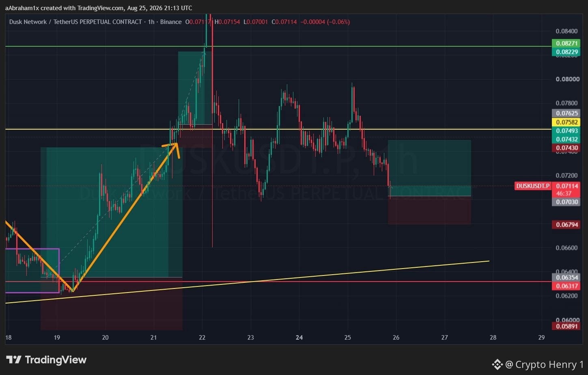The image size is (588, 375).
Task: Click the 0.05891 price label
Action: coord(567,326)
